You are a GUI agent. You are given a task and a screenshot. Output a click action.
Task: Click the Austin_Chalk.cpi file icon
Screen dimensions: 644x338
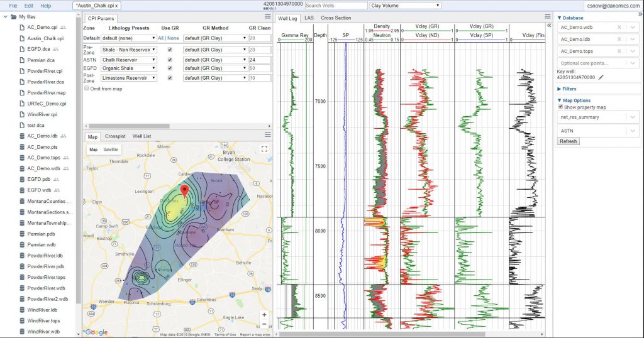[x=22, y=38]
